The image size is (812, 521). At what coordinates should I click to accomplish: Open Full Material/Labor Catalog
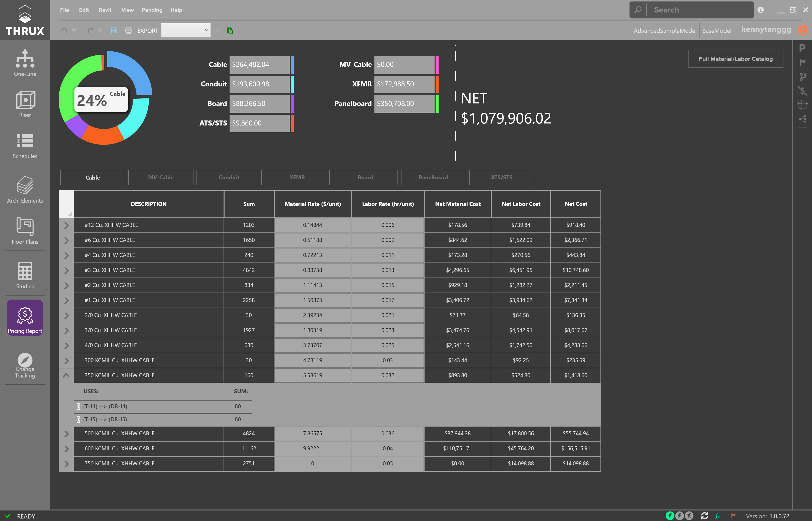point(736,59)
